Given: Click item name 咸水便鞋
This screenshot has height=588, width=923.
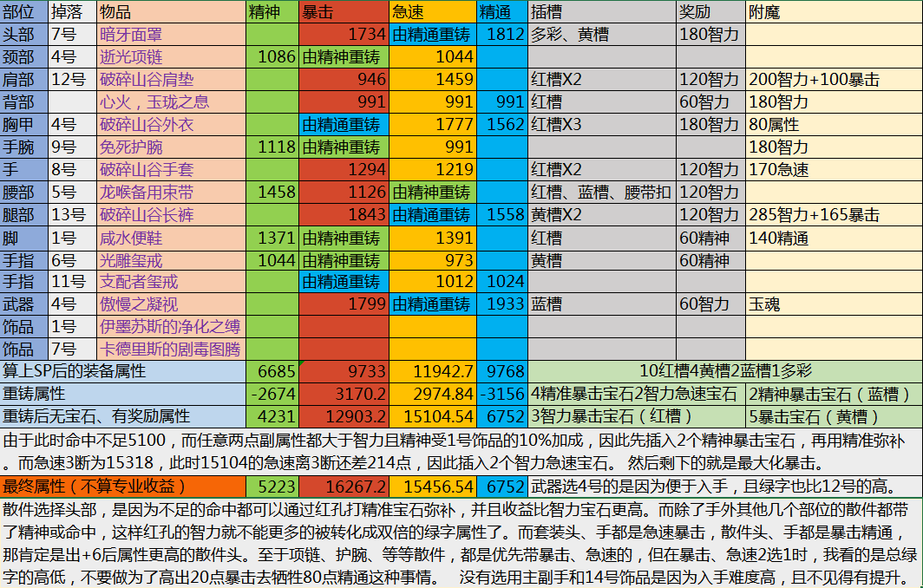Looking at the screenshot, I should pos(171,238).
